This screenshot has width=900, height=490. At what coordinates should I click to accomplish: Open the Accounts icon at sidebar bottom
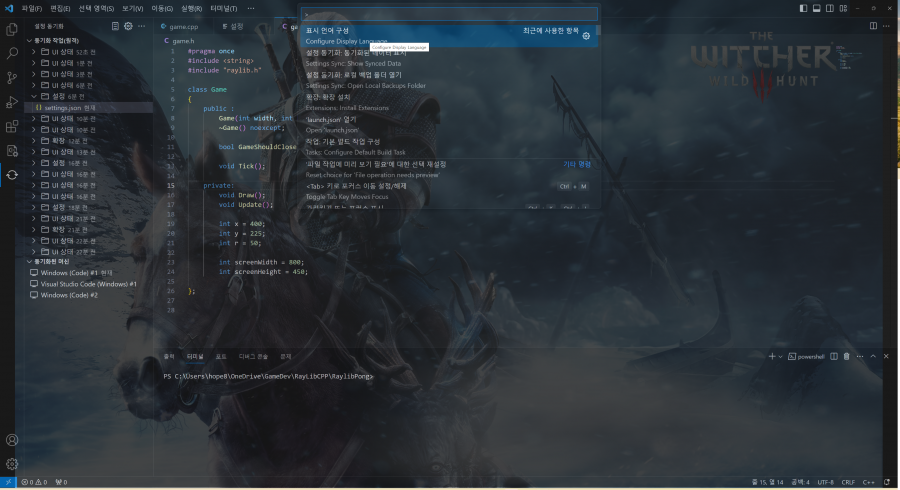point(11,440)
